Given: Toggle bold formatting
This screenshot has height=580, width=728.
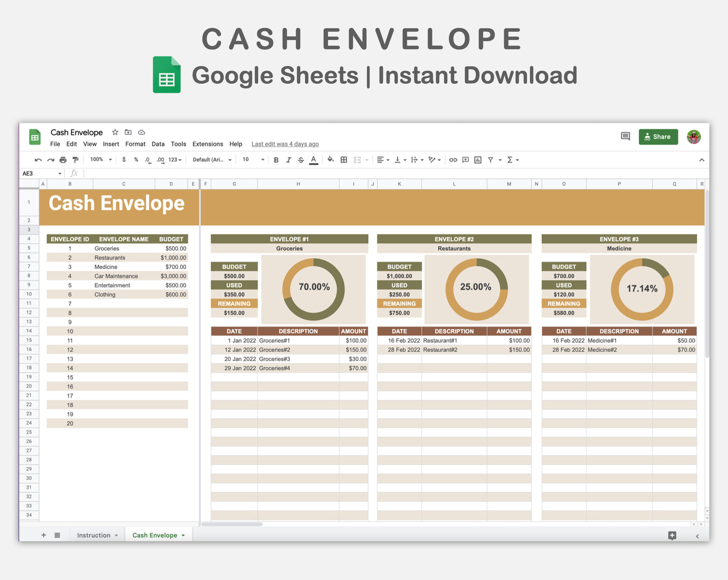Looking at the screenshot, I should 276,160.
